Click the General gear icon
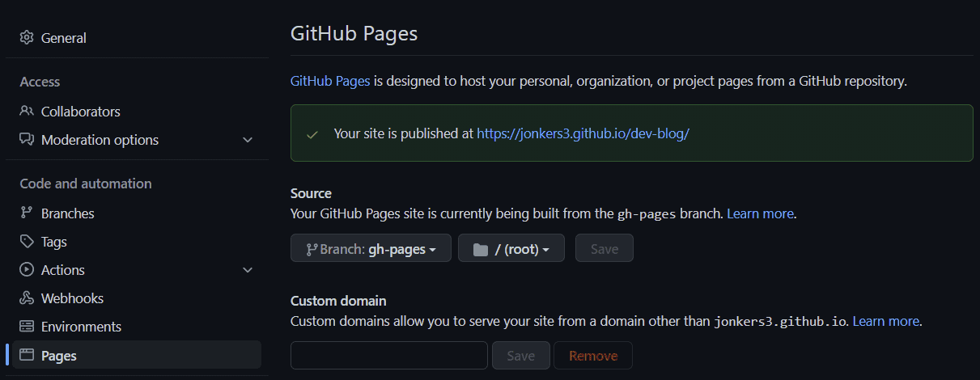980x380 pixels. tap(27, 38)
